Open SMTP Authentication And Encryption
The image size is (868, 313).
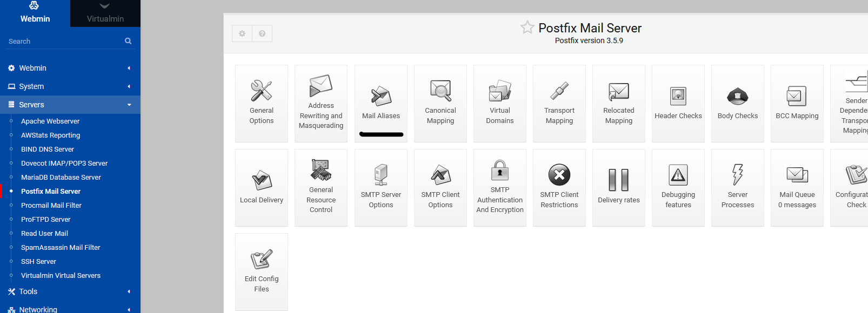500,188
